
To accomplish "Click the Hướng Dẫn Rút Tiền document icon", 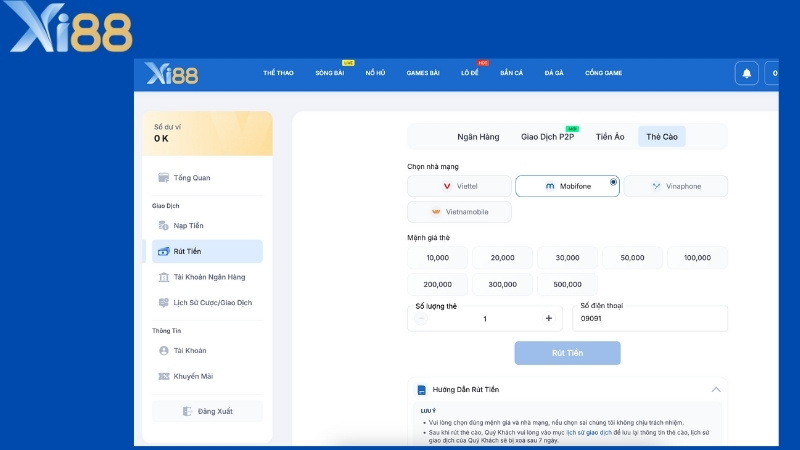I will click(421, 390).
